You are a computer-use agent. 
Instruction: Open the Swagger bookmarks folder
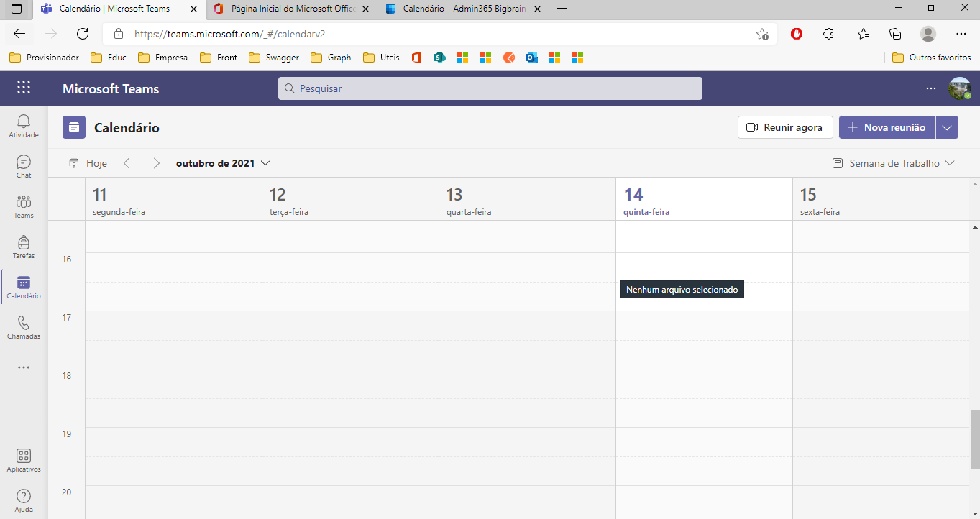pyautogui.click(x=274, y=58)
